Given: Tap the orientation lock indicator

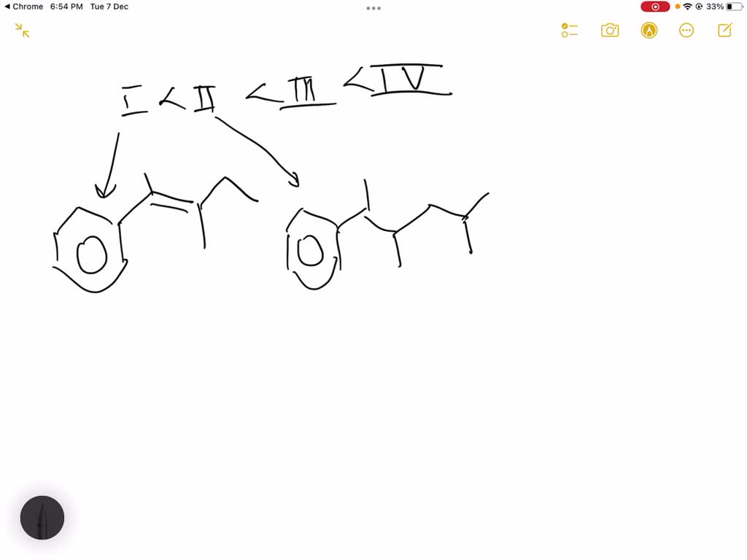Looking at the screenshot, I should click(x=700, y=7).
